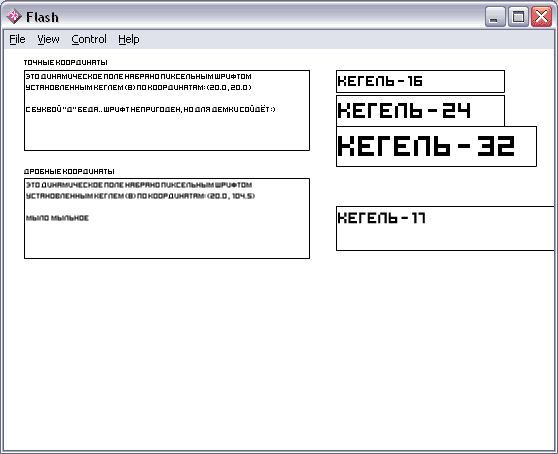Click the ТОЧНЫЕ КООРДИНАТЫ heading label

coord(65,63)
